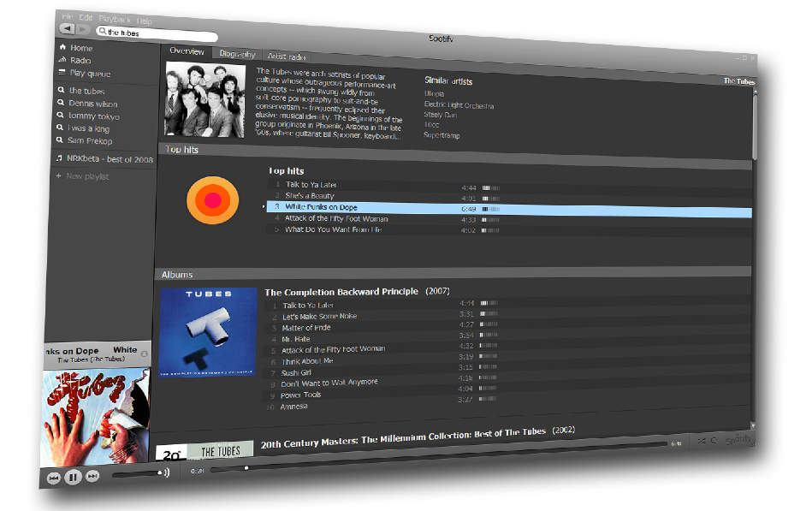Create a New playlist with plus icon
Viewport: 812px width, 511px height.
click(82, 176)
